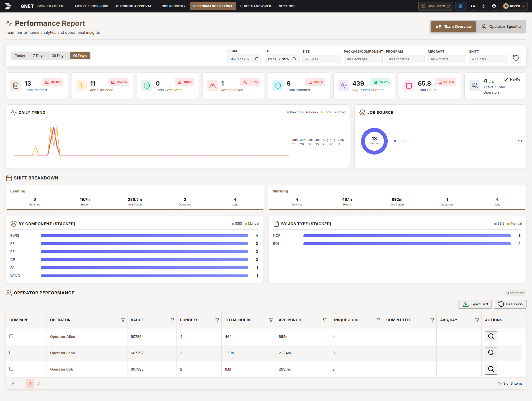Viewport: 532px width, 401px height.
Task: View details magnifier for Operator Alice
Action: coord(491,336)
